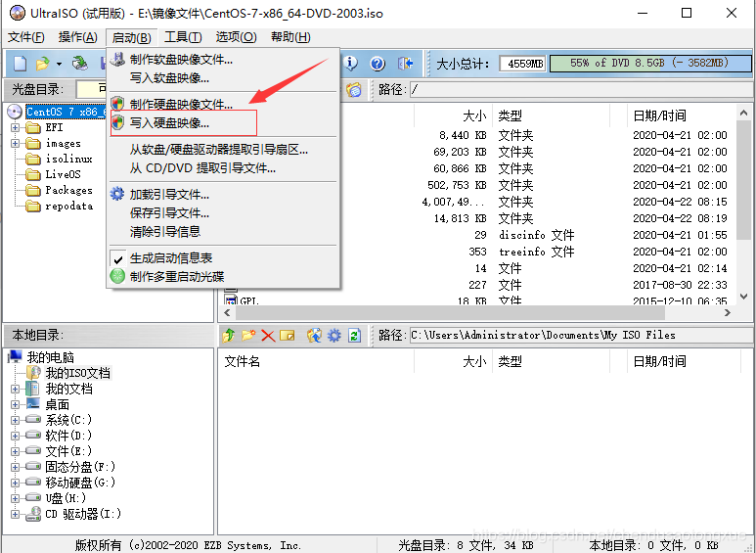Click the New folder icon in local toolbar
Image resolution: width=756 pixels, height=553 pixels.
point(248,335)
